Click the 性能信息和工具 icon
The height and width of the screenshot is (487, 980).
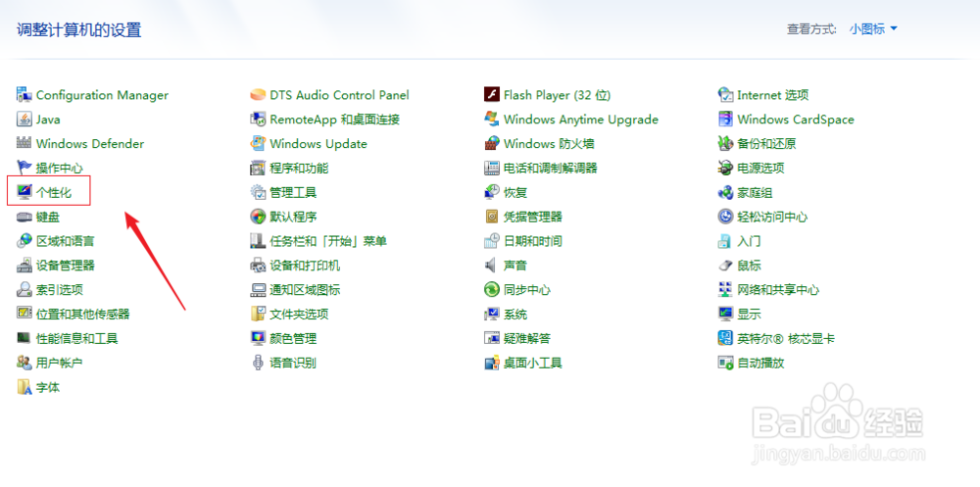pos(24,338)
